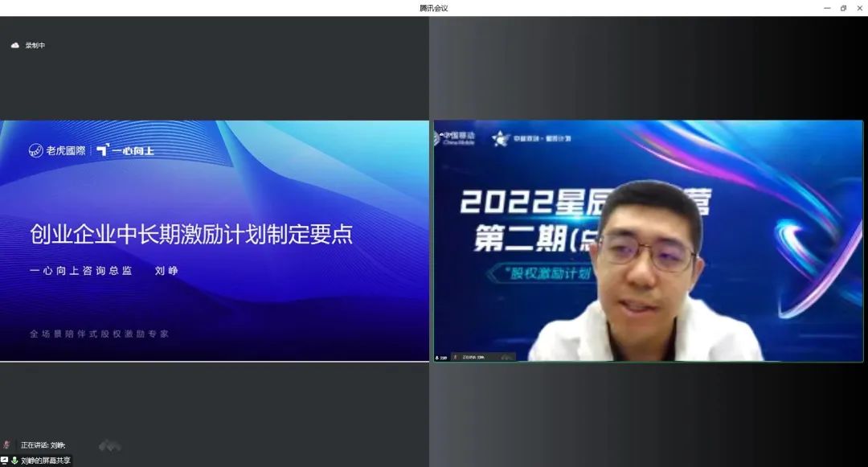Screen dimensions: 868x467
Task: Click the green microphone icon beside 刘峥的屏幕共享
Action: [14, 461]
